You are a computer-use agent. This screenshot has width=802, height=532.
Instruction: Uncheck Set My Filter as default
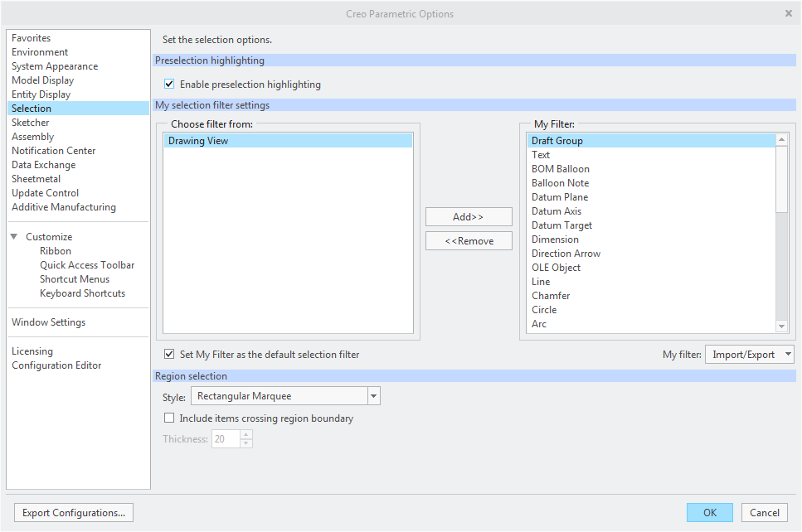[170, 355]
